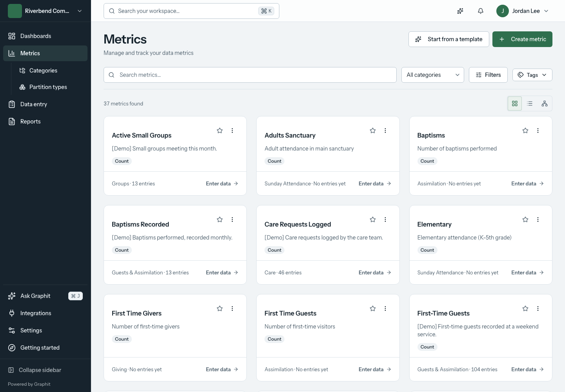
Task: Click Create metric button
Action: (522, 39)
